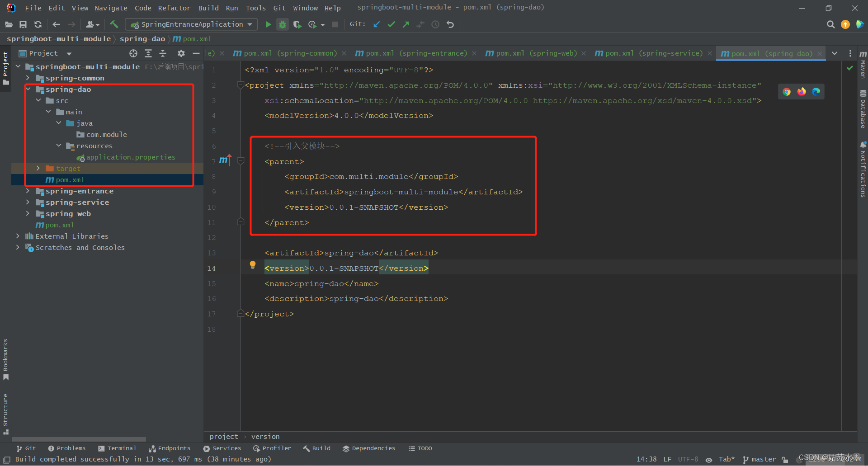Click the IDE update available icon
This screenshot has height=466, width=868.
click(x=845, y=24)
